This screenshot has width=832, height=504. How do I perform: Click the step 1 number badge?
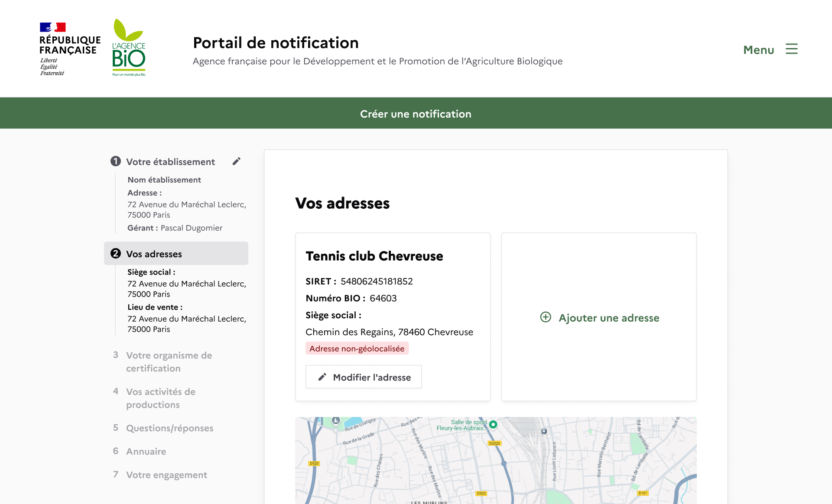[x=115, y=162]
